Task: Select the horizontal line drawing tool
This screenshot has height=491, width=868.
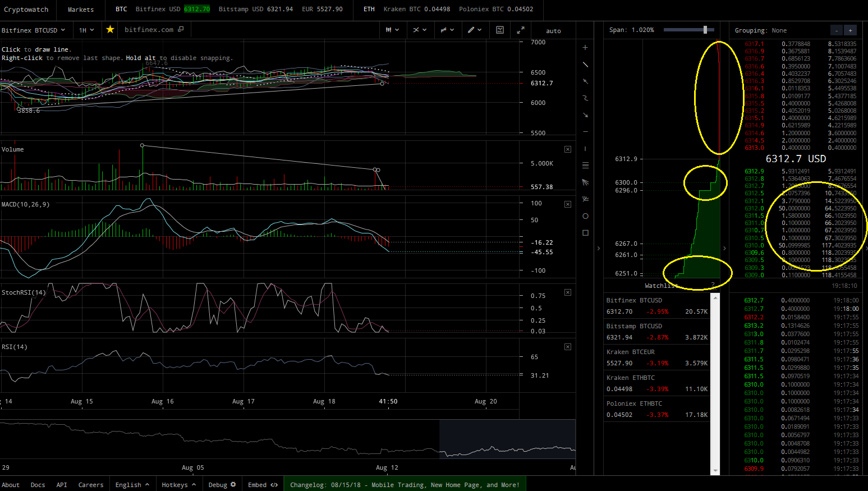Action: pos(585,132)
